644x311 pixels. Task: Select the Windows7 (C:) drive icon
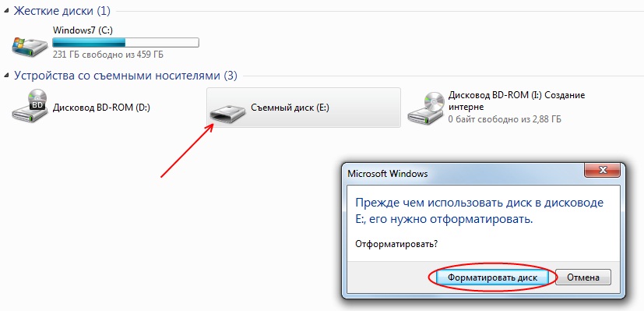click(x=30, y=47)
